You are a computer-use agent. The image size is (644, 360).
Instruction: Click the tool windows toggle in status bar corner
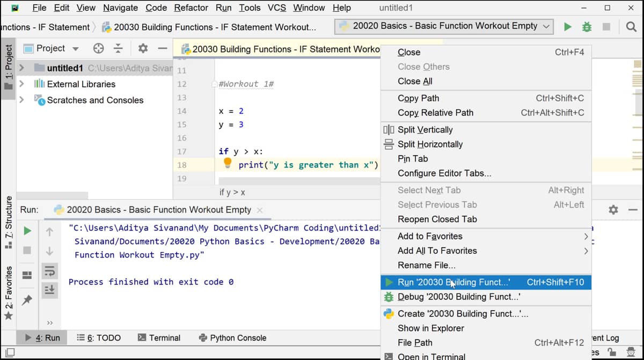pyautogui.click(x=10, y=352)
